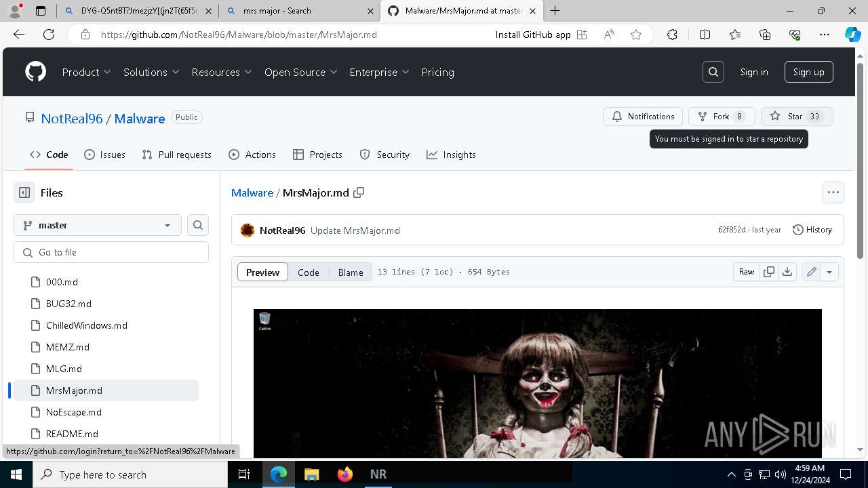Open Firefox from the taskbar
868x488 pixels.
(345, 474)
